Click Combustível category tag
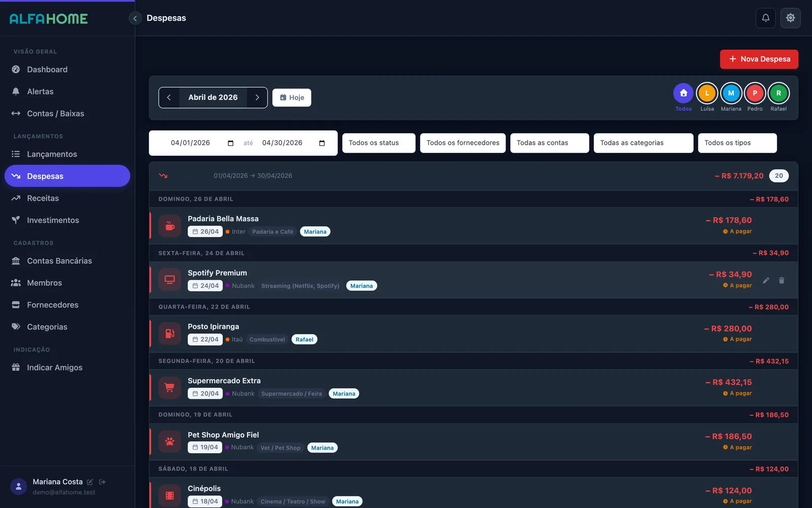The height and width of the screenshot is (508, 812). click(267, 340)
